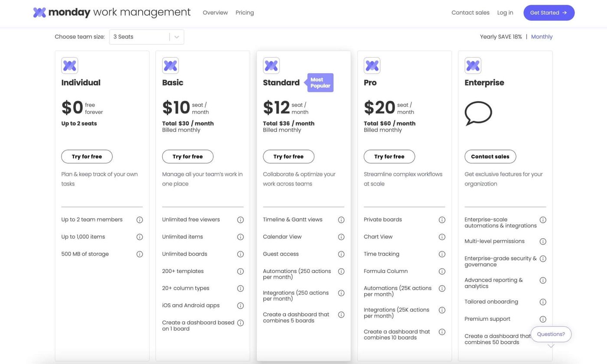Open info icon for Advanced reporting & analytics
This screenshot has height=364, width=607.
tap(543, 280)
